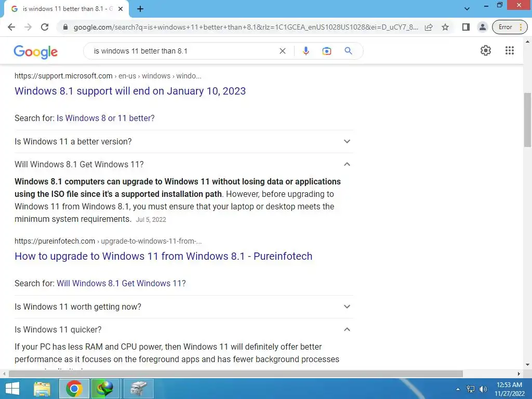Screen dimensions: 532x399
Task: Start voice search with microphone
Action: [x=305, y=51]
